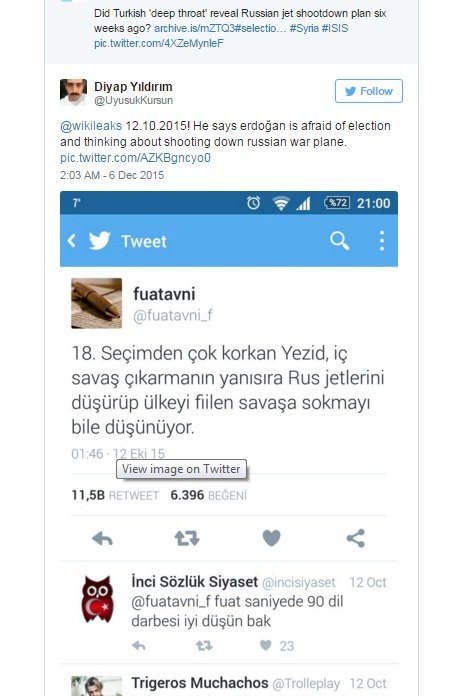The height and width of the screenshot is (696, 465).
Task: Open Diyap Yıldırım's profile avatar
Action: pos(73,92)
